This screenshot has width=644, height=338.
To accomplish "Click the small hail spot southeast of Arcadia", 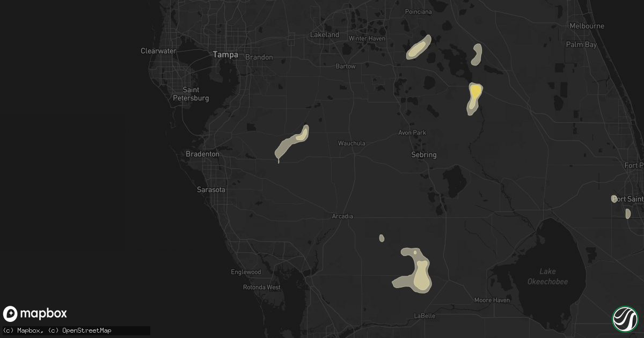I will pos(382,238).
